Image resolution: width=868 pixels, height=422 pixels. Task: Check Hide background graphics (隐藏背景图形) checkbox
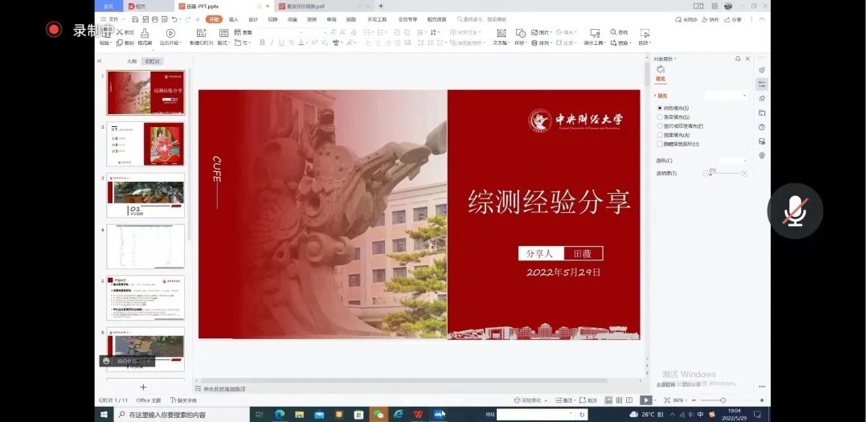coord(660,144)
